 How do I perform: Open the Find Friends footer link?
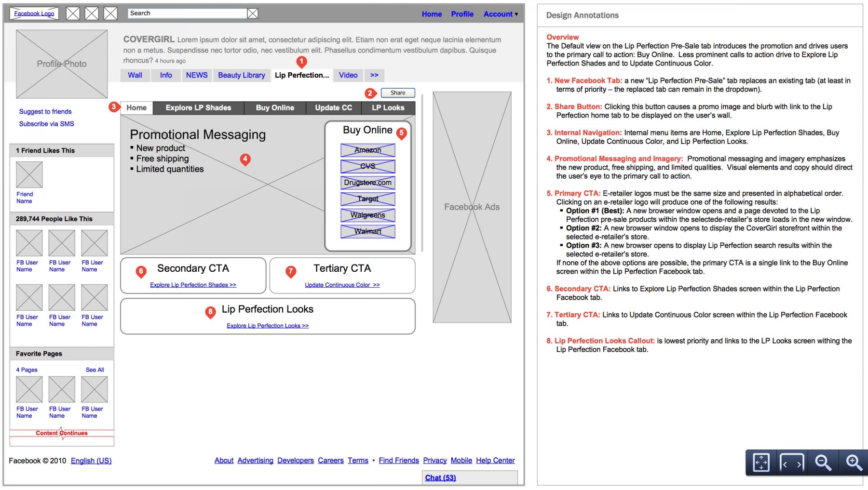(x=399, y=461)
